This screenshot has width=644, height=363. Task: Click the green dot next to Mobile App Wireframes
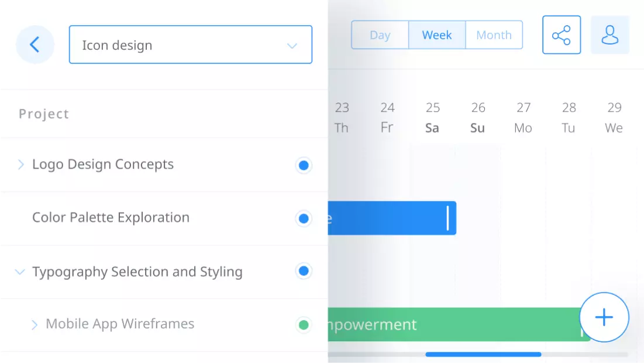(x=304, y=324)
